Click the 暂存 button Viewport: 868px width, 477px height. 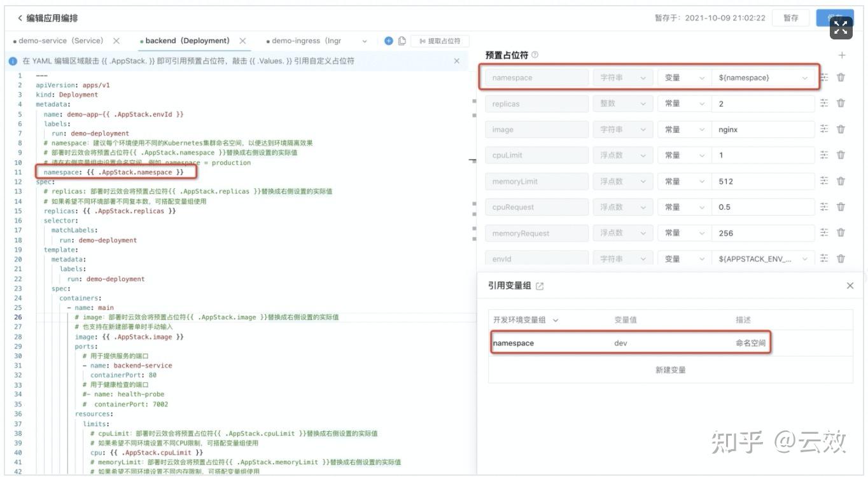790,18
